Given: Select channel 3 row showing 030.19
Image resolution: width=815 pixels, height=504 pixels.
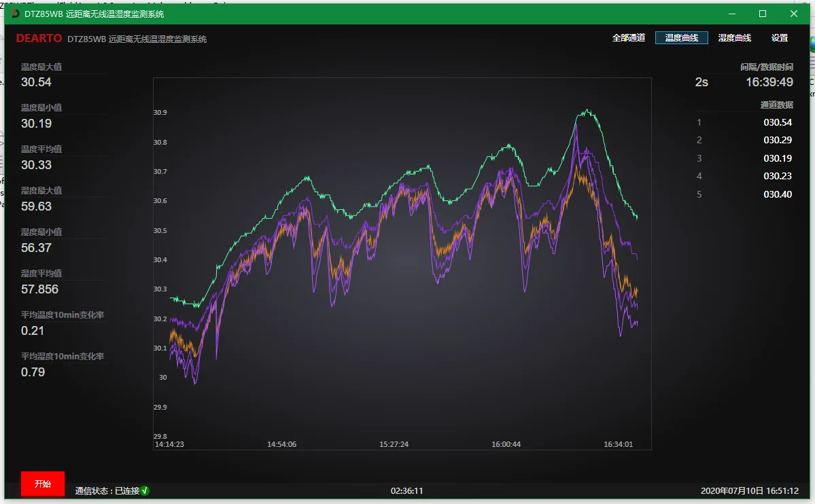Looking at the screenshot, I should [744, 158].
